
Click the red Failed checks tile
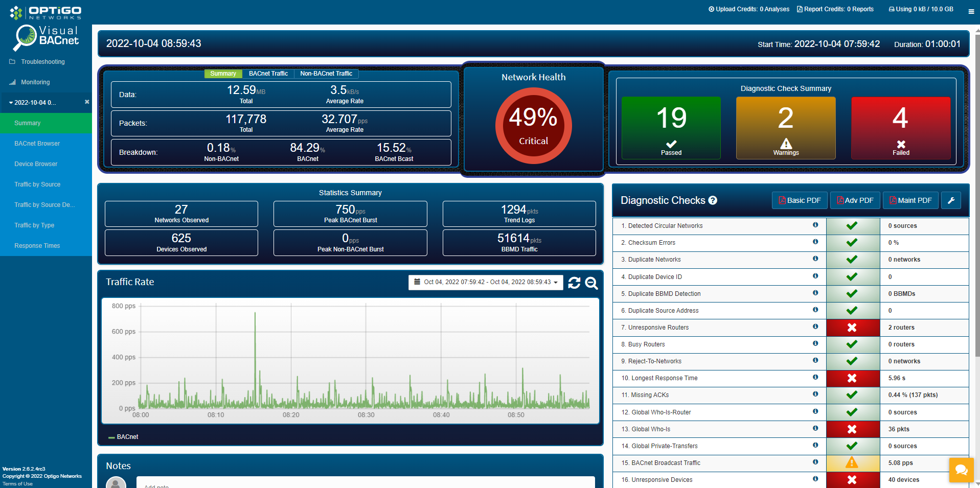point(900,128)
